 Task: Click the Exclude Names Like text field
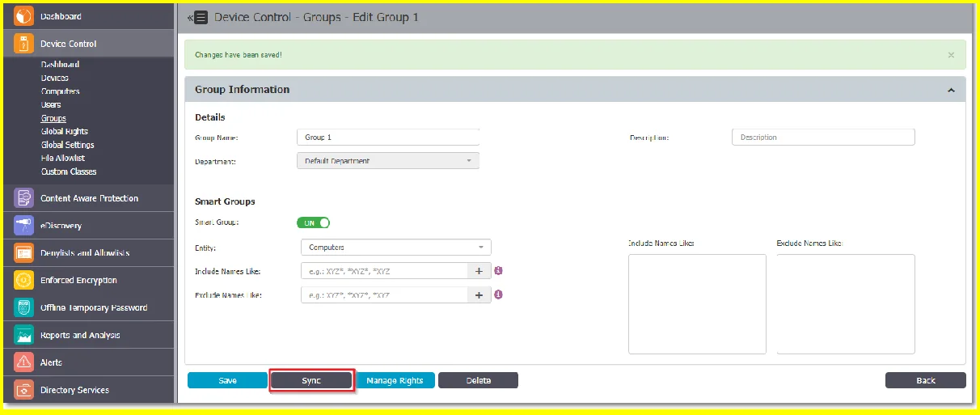click(385, 295)
